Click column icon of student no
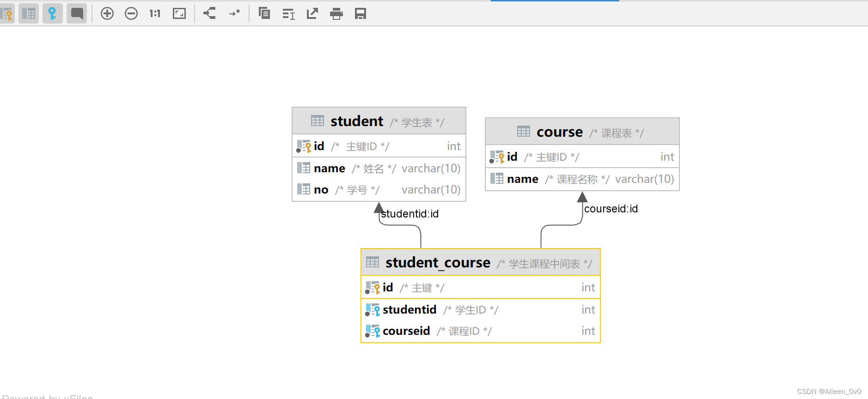 point(304,189)
